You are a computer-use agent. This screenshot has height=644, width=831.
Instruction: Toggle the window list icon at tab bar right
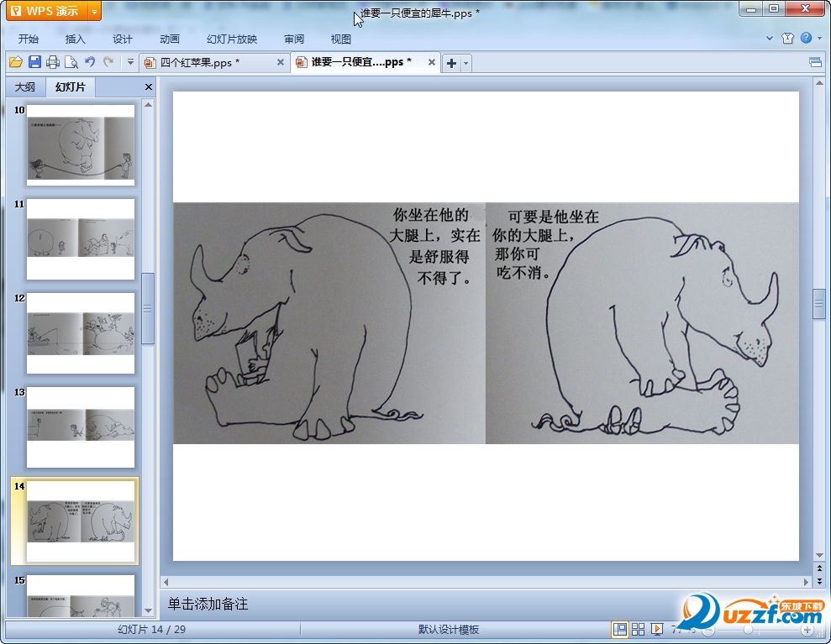tap(815, 63)
